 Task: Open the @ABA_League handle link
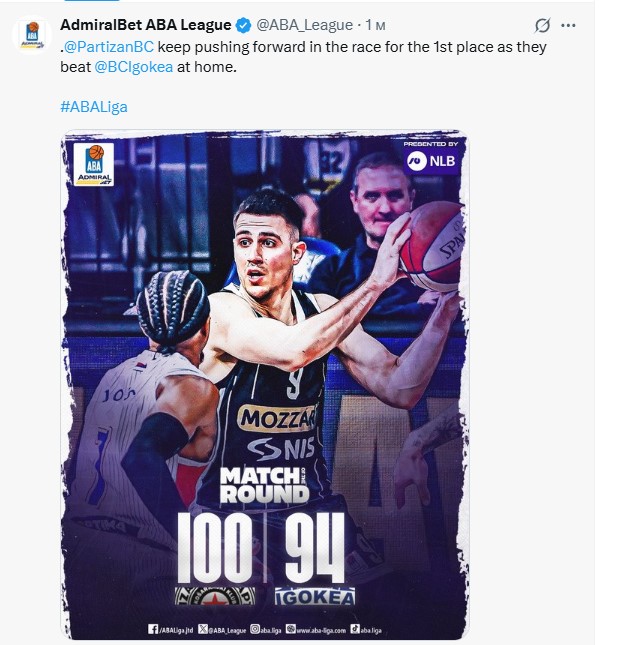coord(305,25)
